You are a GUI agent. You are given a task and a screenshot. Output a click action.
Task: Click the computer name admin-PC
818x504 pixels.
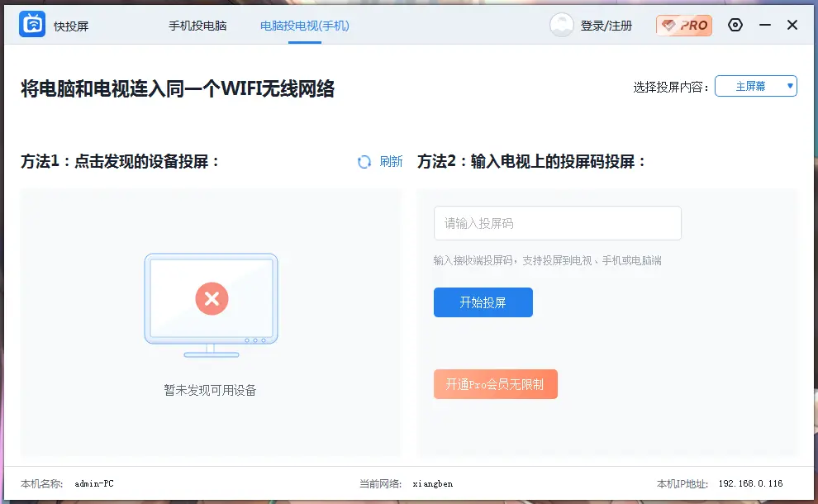[94, 483]
